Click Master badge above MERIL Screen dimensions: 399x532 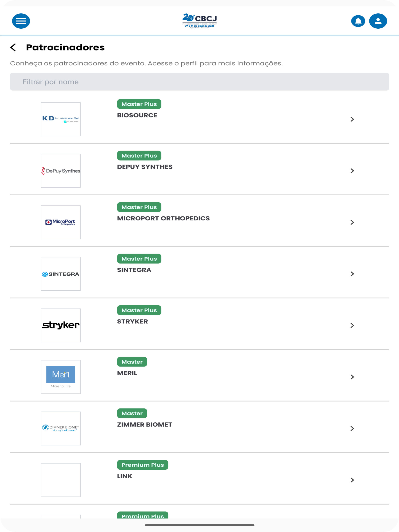[132, 362]
